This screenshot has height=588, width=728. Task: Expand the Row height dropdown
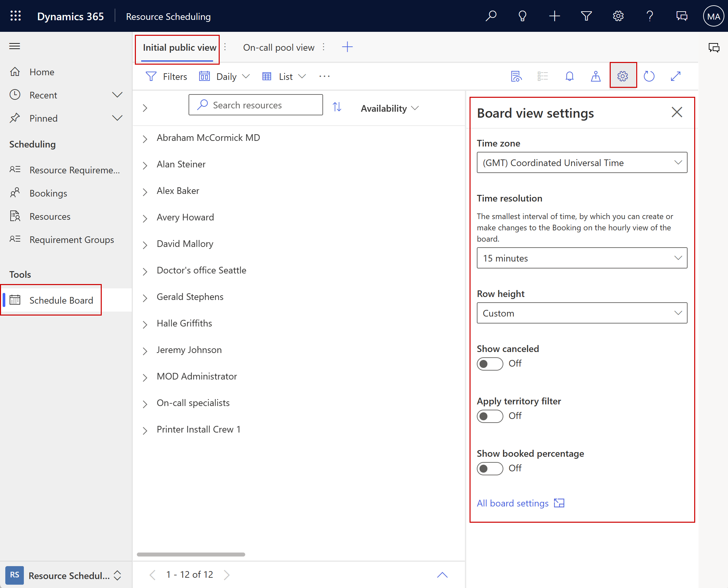pos(676,313)
